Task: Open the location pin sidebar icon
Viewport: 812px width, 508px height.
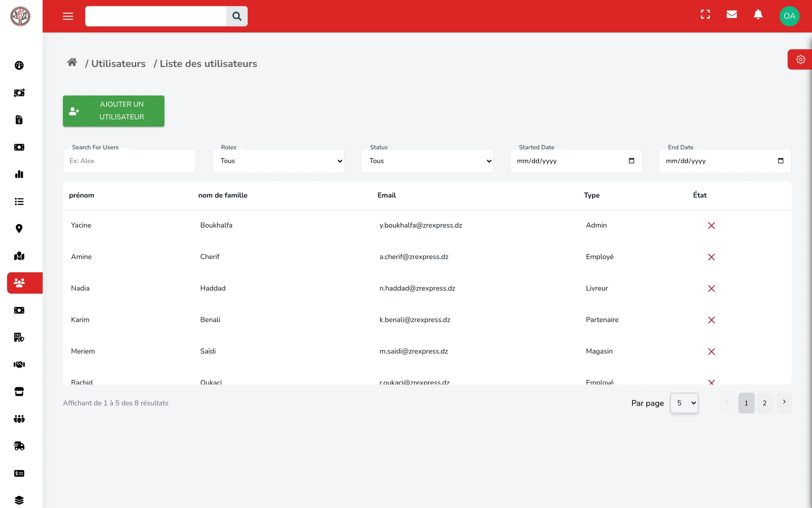Action: pos(19,229)
